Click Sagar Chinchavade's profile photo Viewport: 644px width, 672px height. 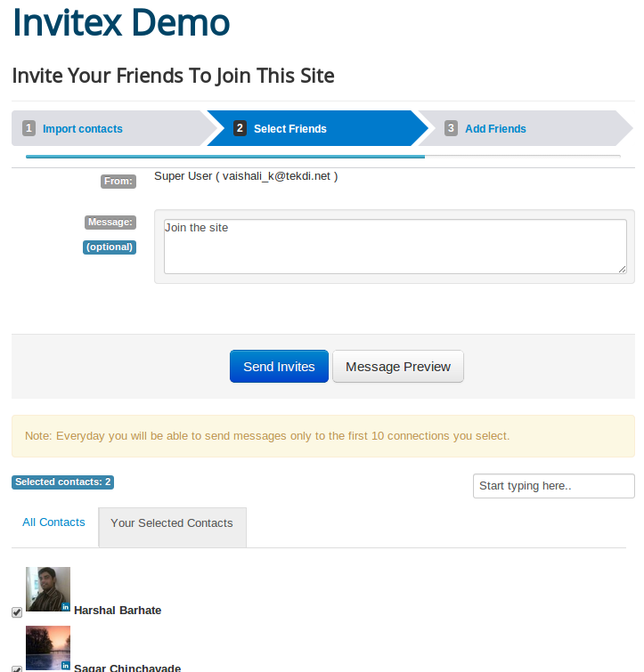click(x=46, y=648)
